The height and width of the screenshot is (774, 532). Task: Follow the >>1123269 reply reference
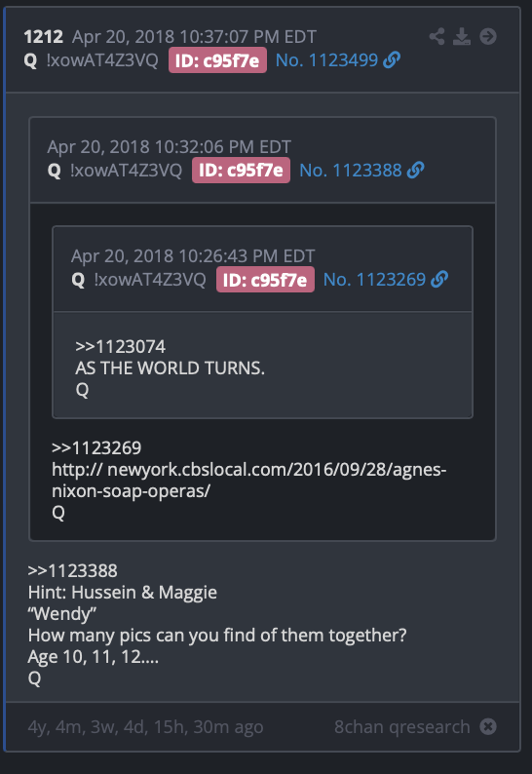(x=96, y=448)
